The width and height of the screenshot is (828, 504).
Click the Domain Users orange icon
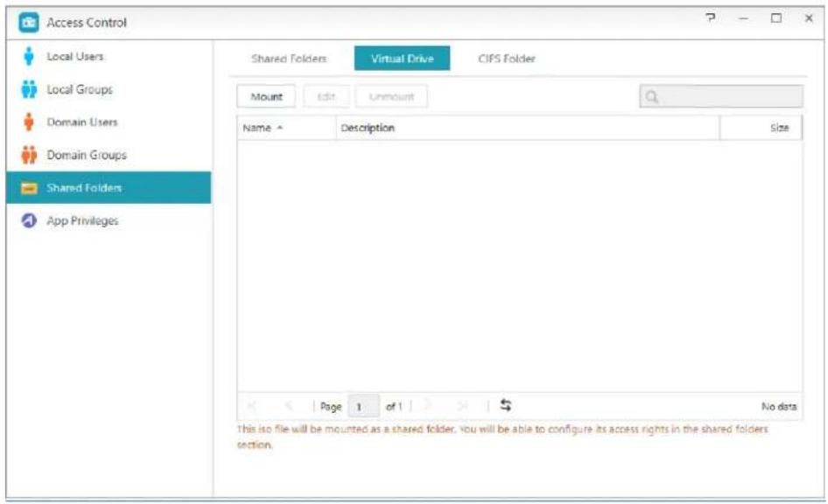[29, 122]
